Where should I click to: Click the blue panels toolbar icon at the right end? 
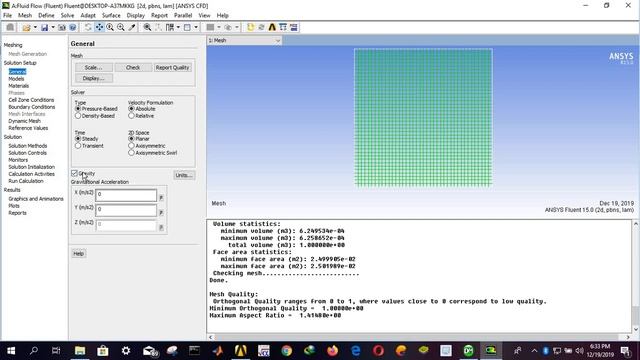(x=294, y=27)
